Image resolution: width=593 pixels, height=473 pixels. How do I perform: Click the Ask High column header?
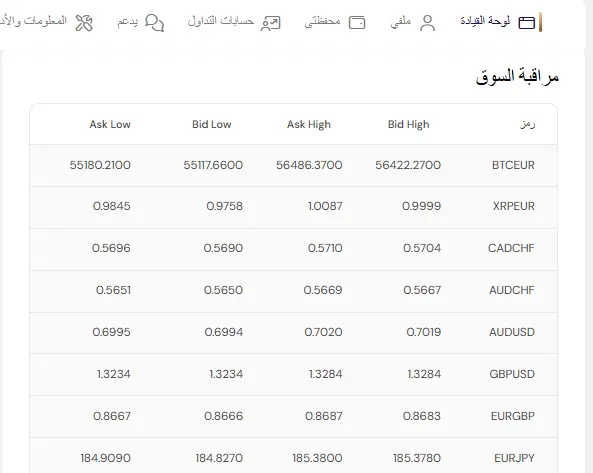coord(309,124)
